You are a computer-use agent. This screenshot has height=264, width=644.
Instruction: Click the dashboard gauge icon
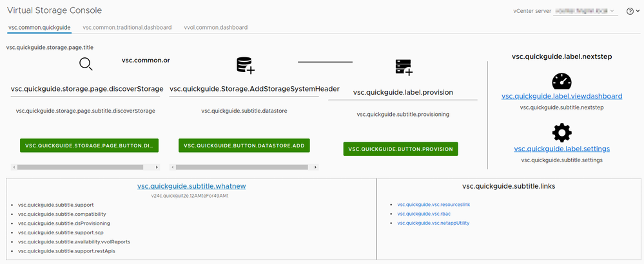(561, 82)
